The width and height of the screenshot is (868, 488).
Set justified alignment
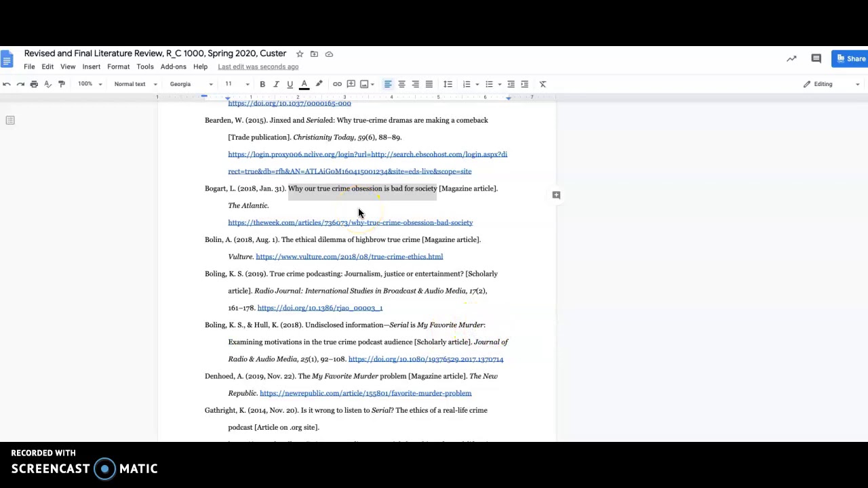tap(429, 84)
